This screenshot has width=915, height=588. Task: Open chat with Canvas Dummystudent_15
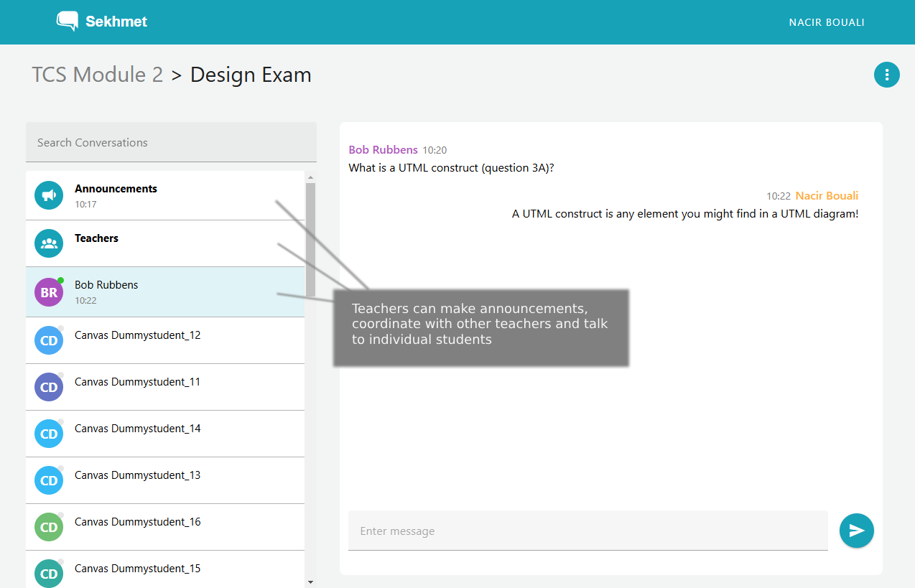[x=165, y=569]
